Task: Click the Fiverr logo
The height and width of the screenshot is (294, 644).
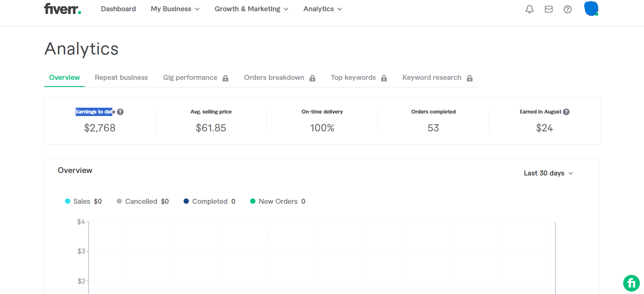Action: 62,9
